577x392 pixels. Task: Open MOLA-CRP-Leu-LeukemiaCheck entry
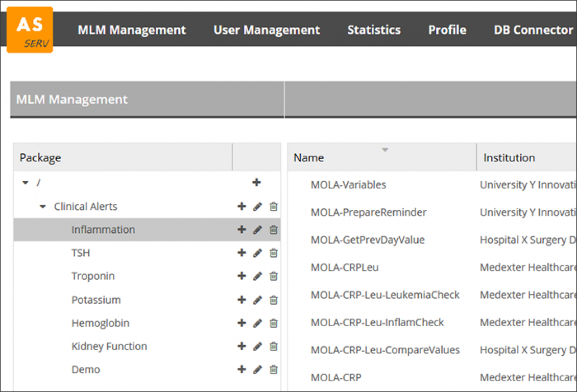(385, 295)
